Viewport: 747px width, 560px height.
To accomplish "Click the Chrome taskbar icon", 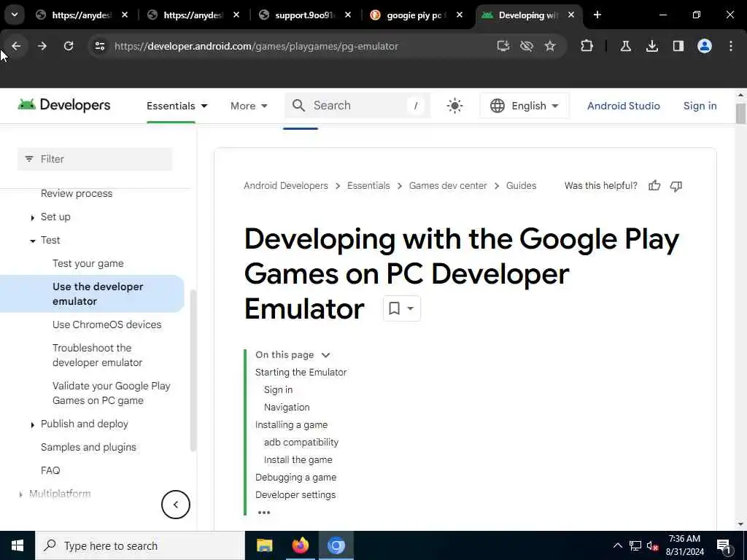I will 336,545.
